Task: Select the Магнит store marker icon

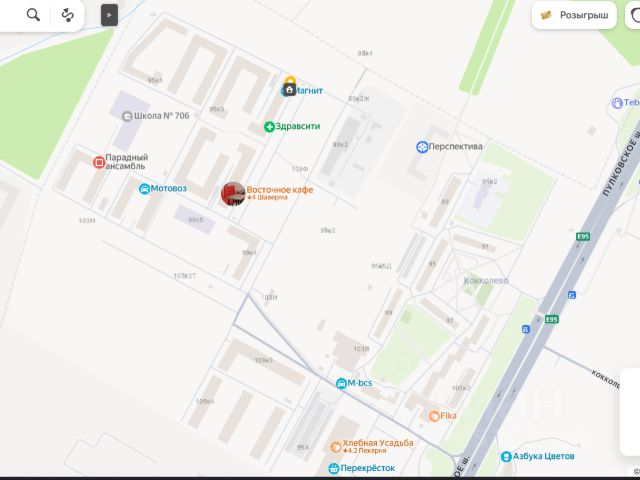Action: pos(289,89)
